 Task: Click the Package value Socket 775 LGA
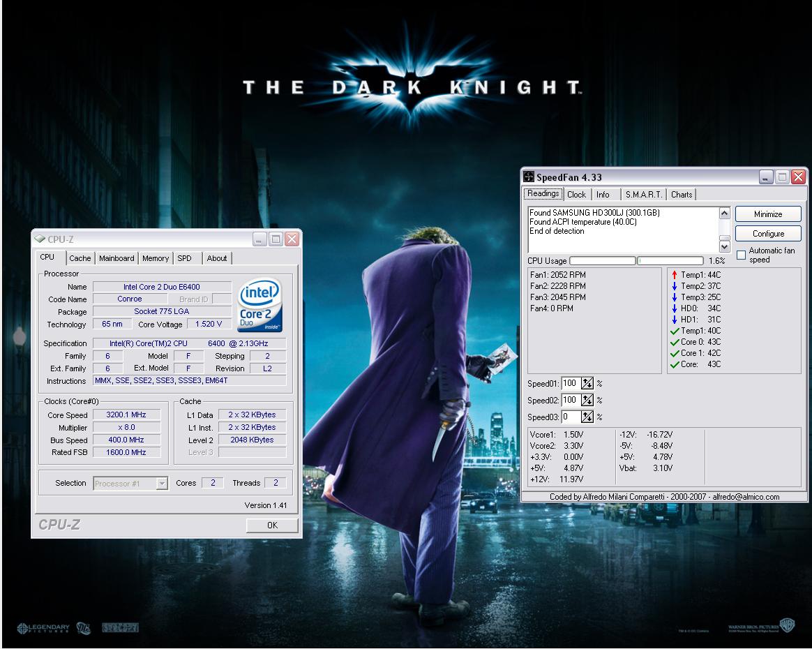(x=162, y=311)
